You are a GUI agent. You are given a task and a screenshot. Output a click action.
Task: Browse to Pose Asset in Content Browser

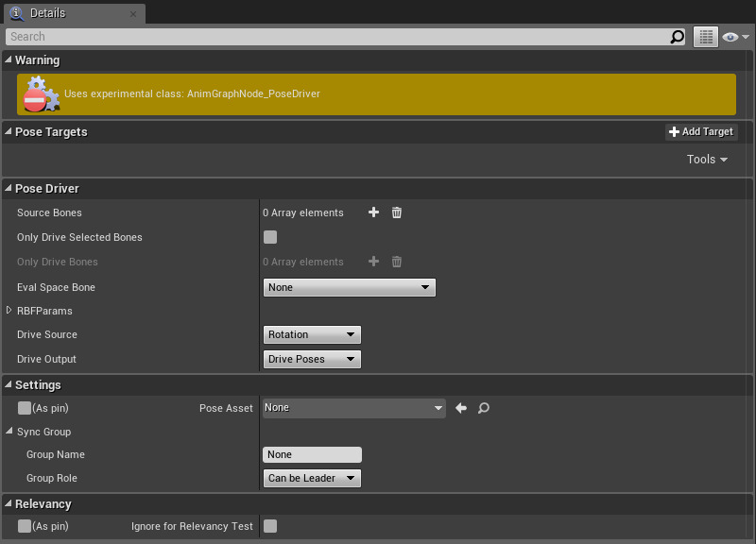(x=483, y=408)
